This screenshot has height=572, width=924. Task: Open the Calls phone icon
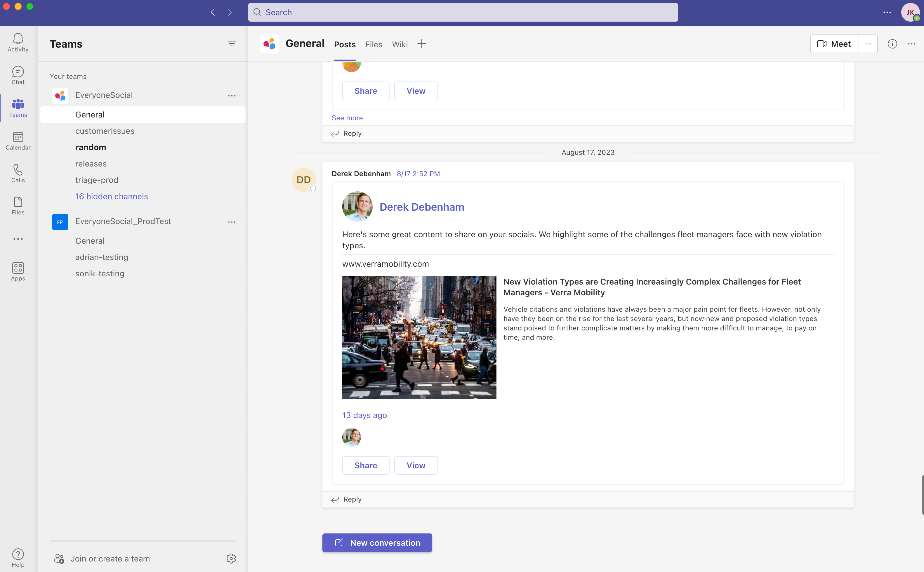[18, 173]
